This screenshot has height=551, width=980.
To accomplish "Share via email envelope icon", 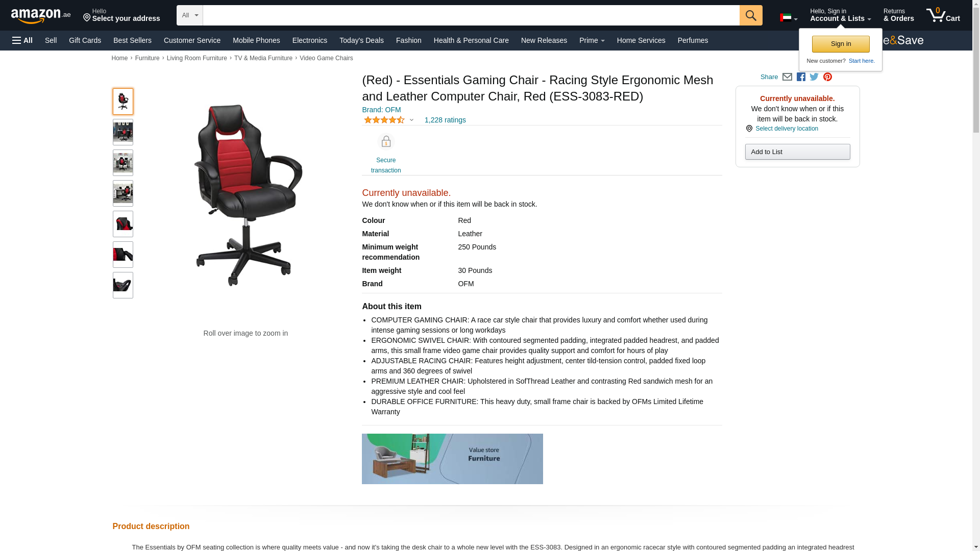I will [x=787, y=77].
